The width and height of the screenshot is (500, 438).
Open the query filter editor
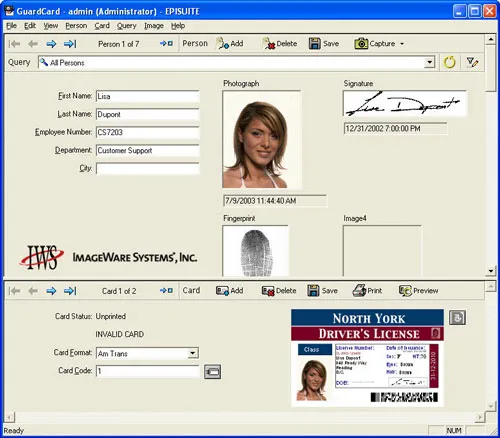pyautogui.click(x=472, y=62)
